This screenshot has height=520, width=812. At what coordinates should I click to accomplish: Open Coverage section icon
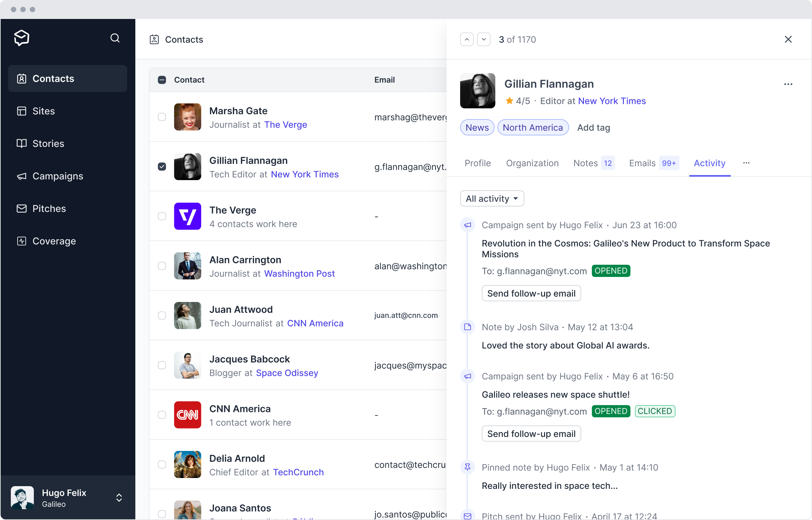point(22,241)
